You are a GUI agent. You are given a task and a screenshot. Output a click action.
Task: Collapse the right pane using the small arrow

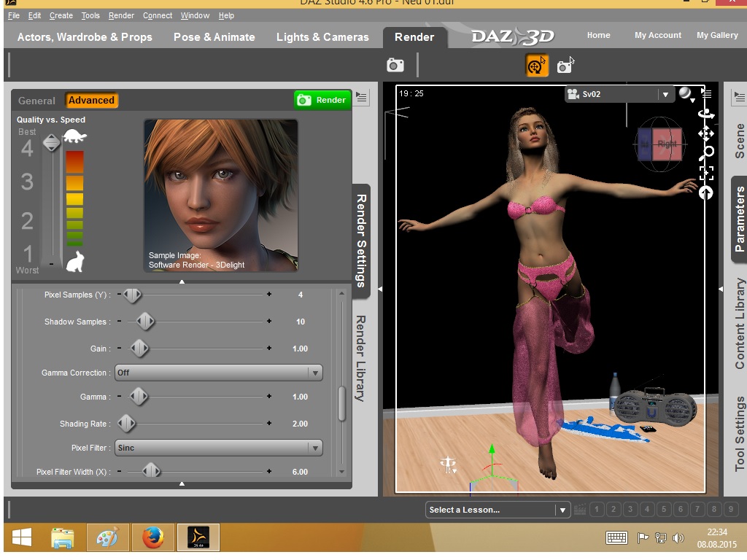pyautogui.click(x=720, y=289)
